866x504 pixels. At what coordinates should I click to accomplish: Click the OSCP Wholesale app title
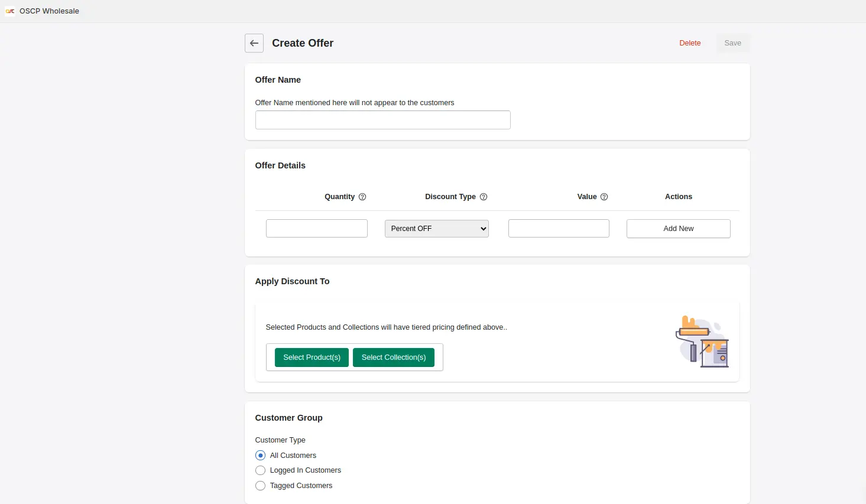49,11
